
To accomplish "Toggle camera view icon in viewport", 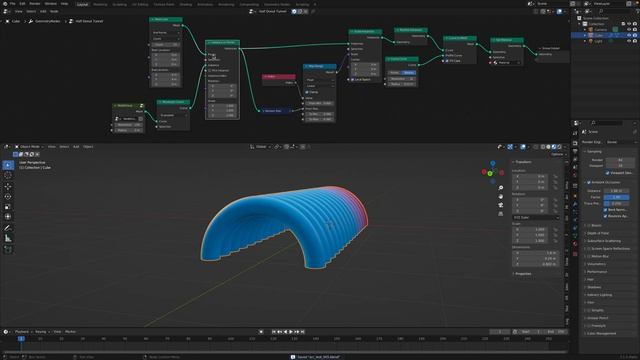I will pos(501,205).
